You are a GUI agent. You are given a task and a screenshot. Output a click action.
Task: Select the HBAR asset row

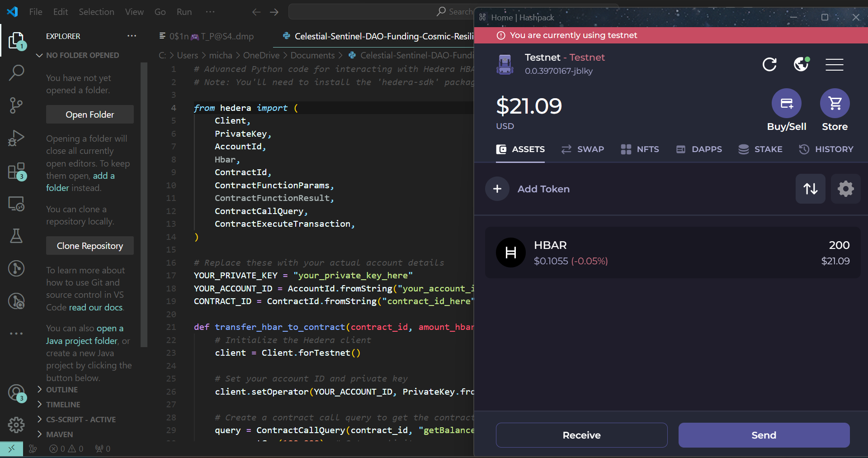tap(673, 253)
